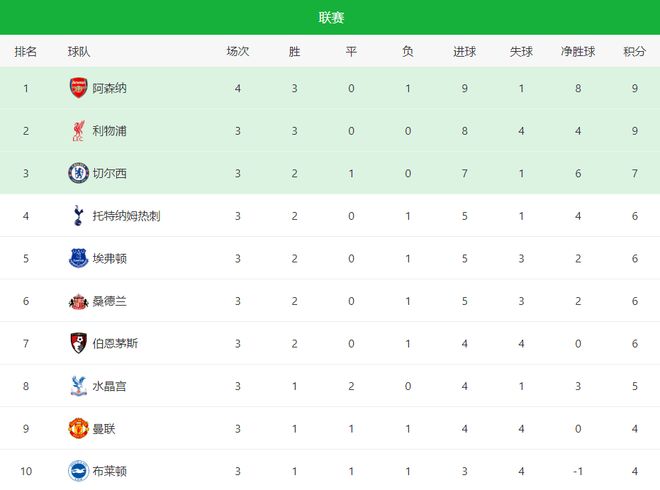Click the 积分 column header
This screenshot has height=490, width=660.
point(634,52)
